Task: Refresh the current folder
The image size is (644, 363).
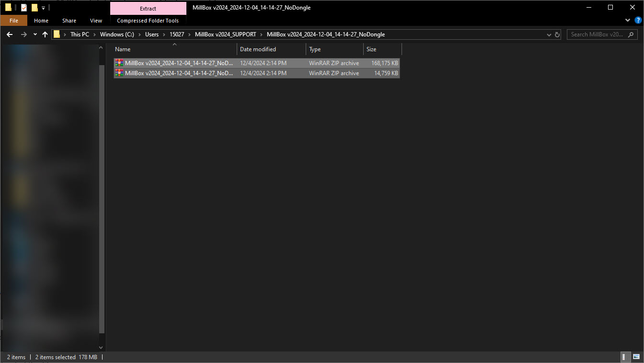Action: tap(557, 34)
